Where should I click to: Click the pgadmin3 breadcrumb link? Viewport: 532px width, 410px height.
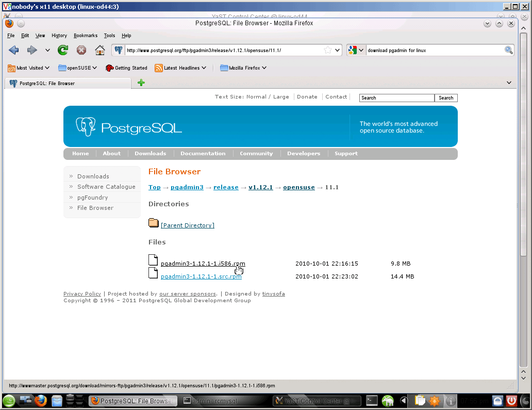pos(187,187)
